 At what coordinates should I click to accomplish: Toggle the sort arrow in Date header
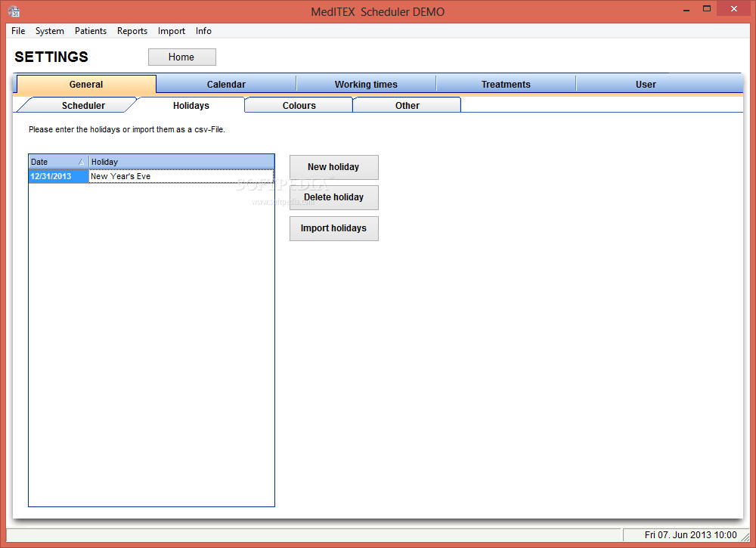click(x=81, y=162)
